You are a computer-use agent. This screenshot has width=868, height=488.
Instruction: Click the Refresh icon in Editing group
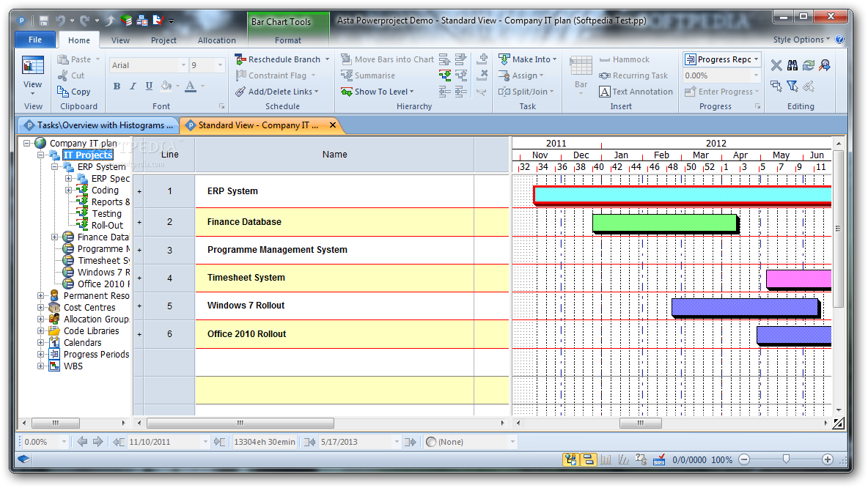808,65
